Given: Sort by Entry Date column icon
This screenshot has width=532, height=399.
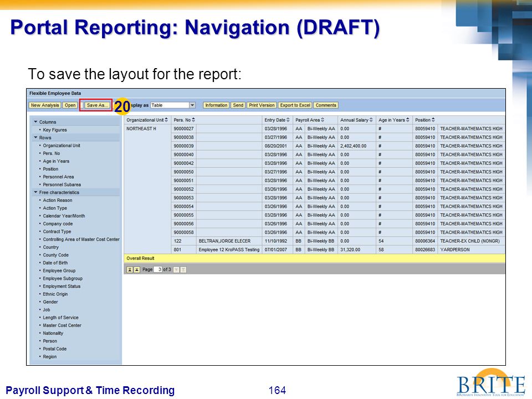Looking at the screenshot, I should coord(288,120).
